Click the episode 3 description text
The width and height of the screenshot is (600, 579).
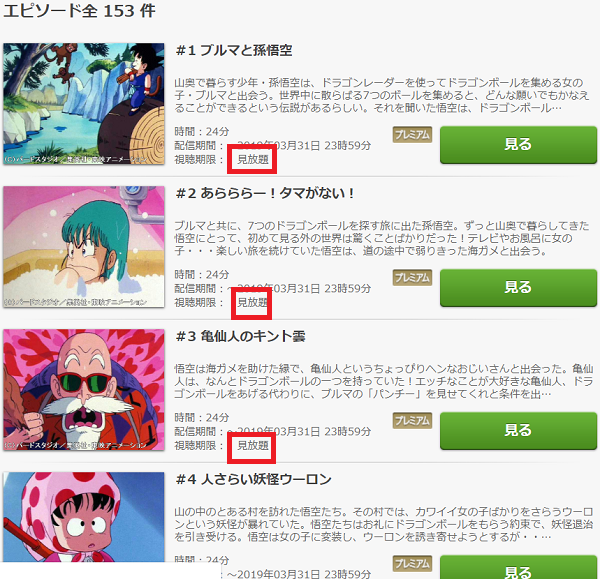[384, 381]
